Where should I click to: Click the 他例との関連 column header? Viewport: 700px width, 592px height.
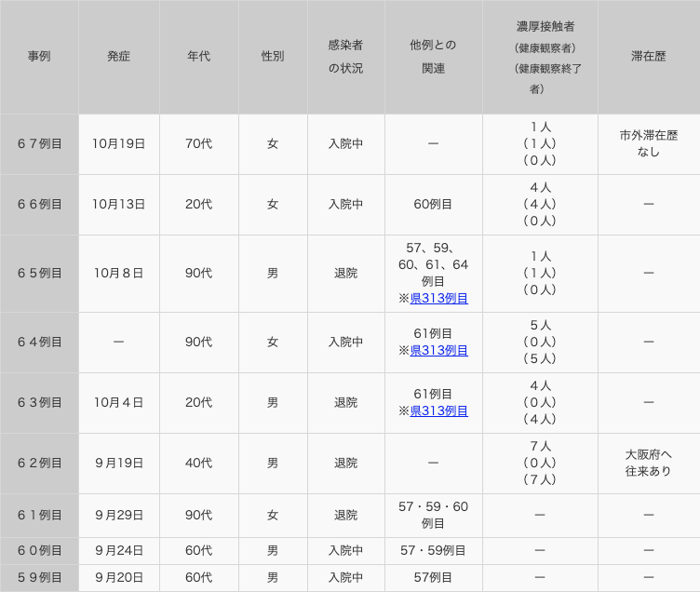pyautogui.click(x=433, y=57)
